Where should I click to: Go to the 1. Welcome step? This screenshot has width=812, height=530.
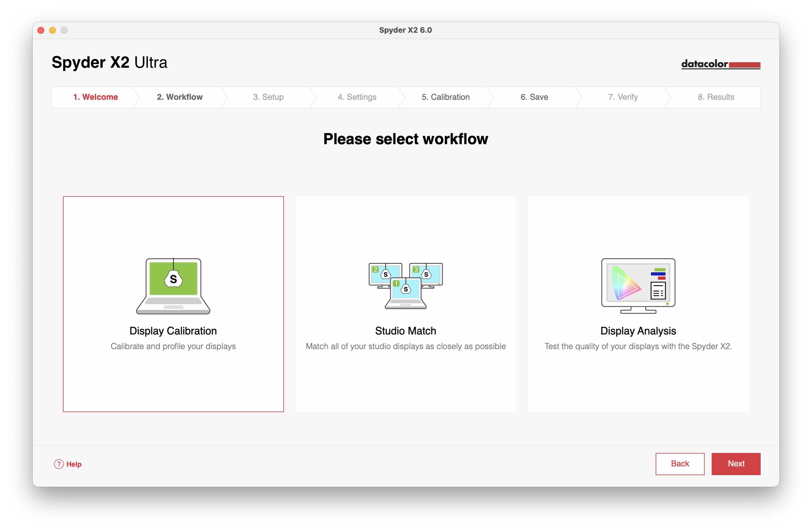(96, 97)
